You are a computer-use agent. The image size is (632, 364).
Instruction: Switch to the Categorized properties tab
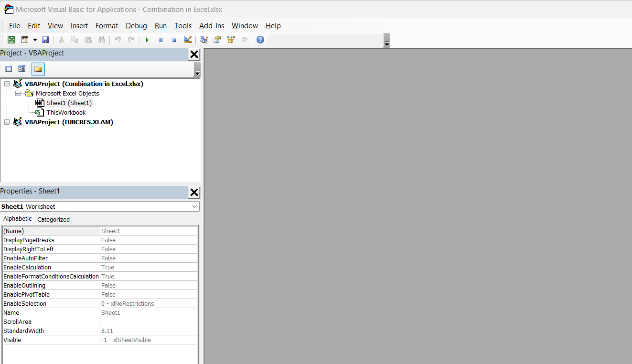click(x=54, y=220)
